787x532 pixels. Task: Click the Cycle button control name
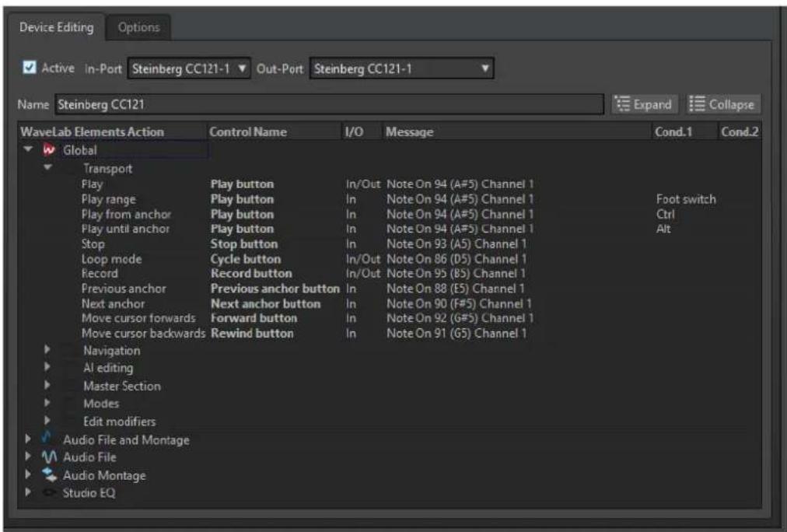(246, 259)
